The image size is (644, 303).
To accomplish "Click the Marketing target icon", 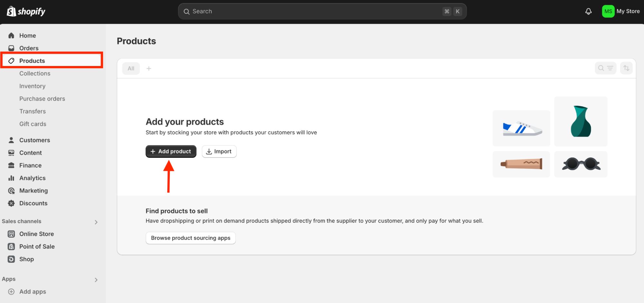I will pos(11,191).
